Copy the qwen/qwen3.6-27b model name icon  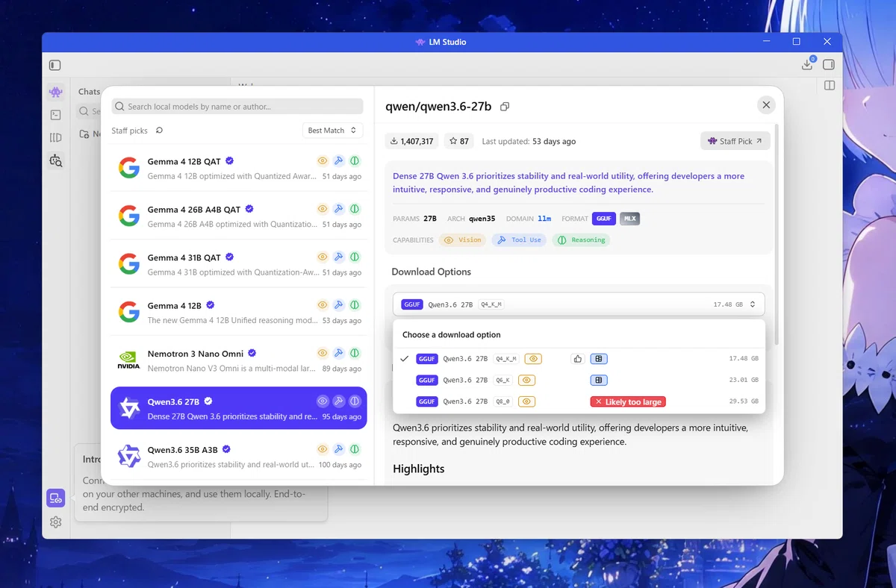click(505, 107)
